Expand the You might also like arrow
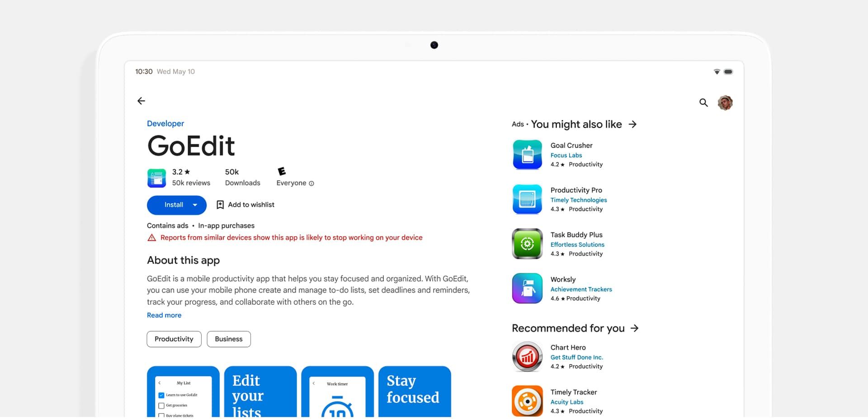 [x=632, y=124]
